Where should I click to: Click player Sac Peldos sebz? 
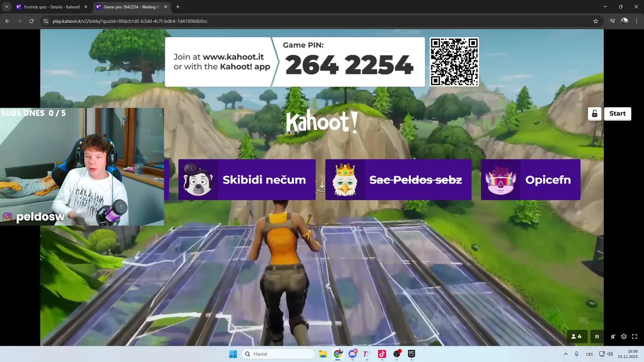[398, 180]
